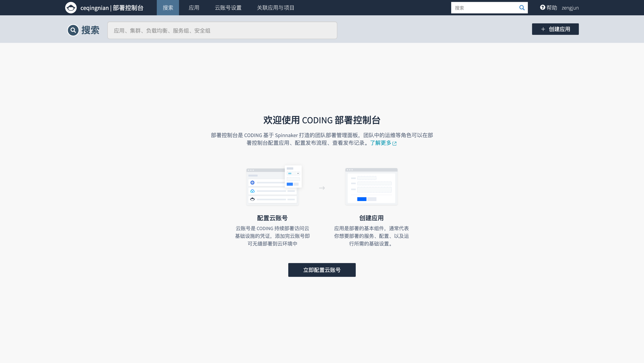Click the ceqingnian | 部署控制台 title
Viewport: 644px width, 363px height.
(x=112, y=8)
